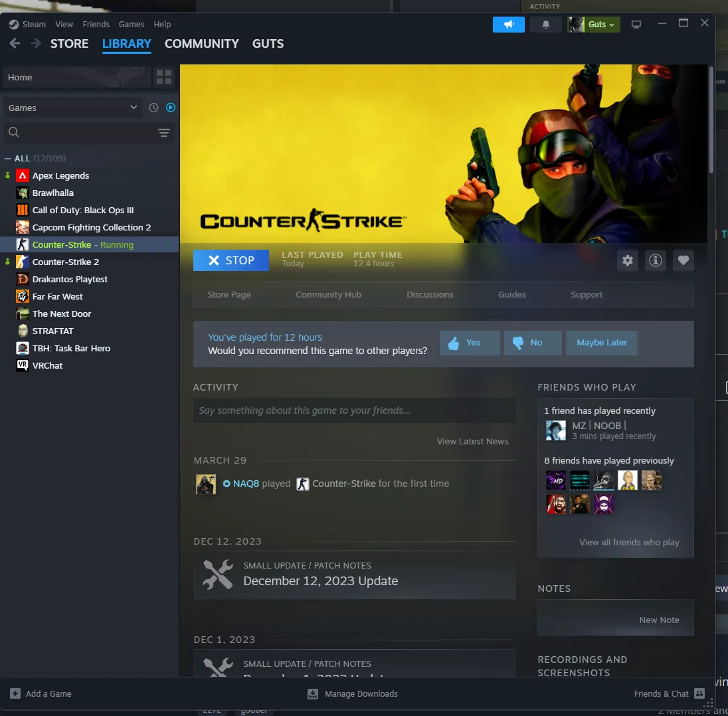The height and width of the screenshot is (716, 728).
Task: Click View all friends who play
Action: pos(629,542)
